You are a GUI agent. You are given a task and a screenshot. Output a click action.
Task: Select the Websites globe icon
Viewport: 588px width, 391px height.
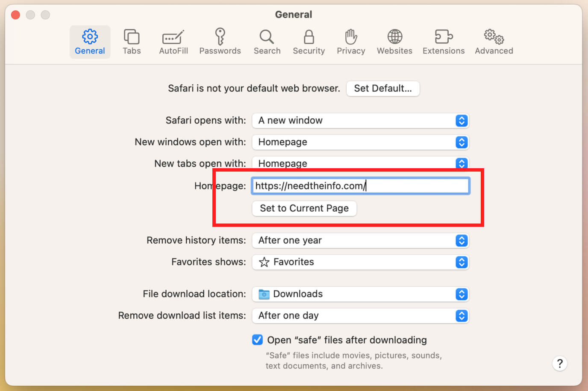point(394,37)
